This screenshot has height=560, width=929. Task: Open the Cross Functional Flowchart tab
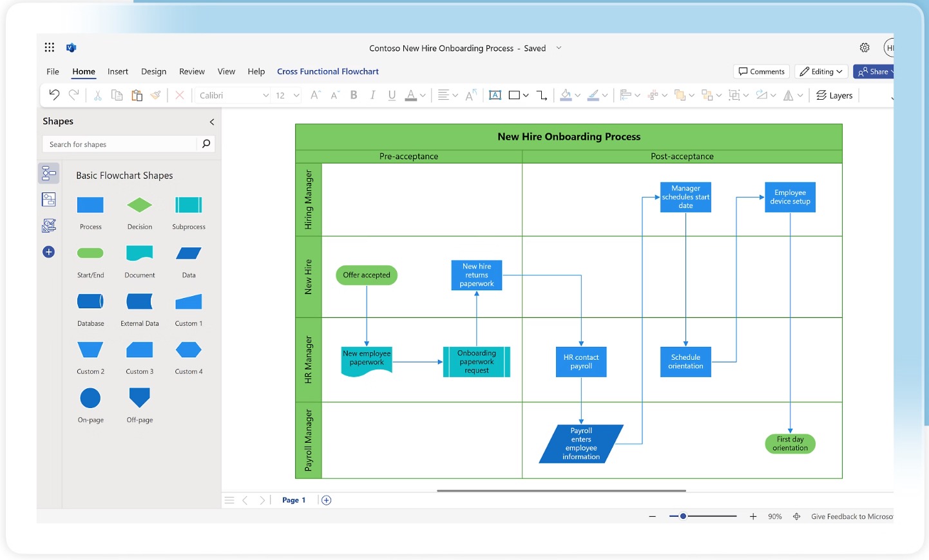pos(328,71)
